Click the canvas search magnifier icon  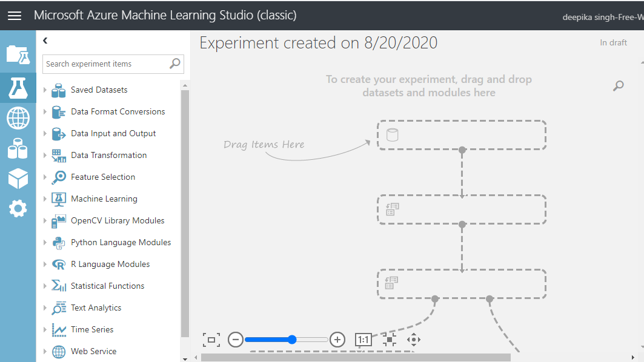point(618,85)
